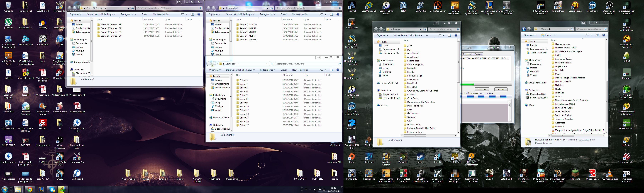
Task: Click Nouveau dossier in South park window
Action: click(x=300, y=70)
